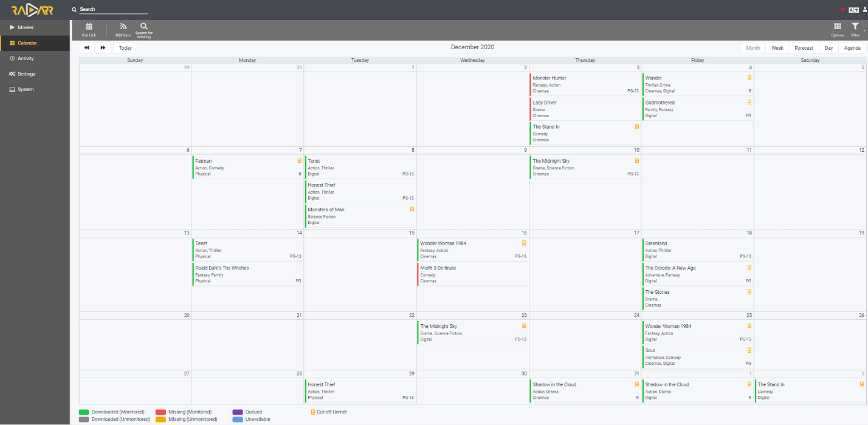Viewport: 868px width, 425px height.
Task: Click the red heart donate icon
Action: tap(843, 10)
